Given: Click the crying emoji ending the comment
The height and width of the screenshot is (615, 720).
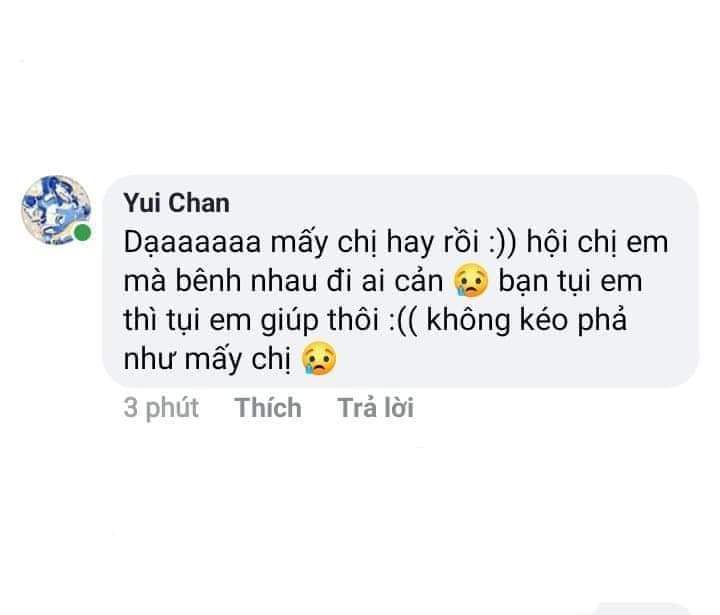Looking at the screenshot, I should pos(319,358).
